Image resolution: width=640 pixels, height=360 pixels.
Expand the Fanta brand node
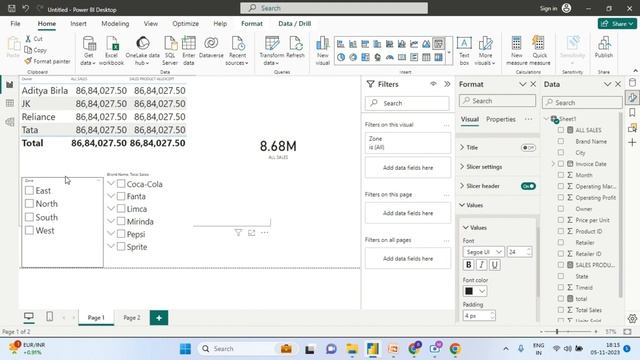[x=111, y=196]
